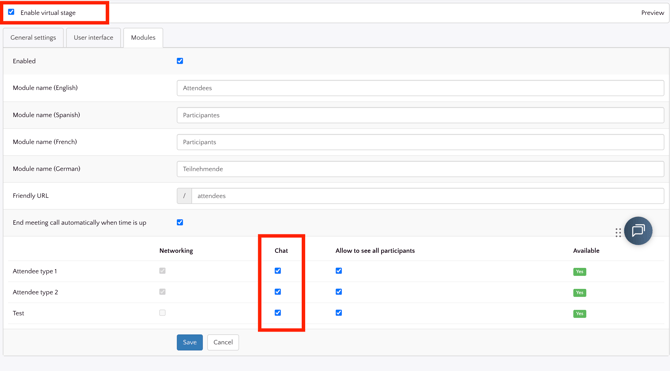
Task: Open the Preview link
Action: pyautogui.click(x=652, y=13)
